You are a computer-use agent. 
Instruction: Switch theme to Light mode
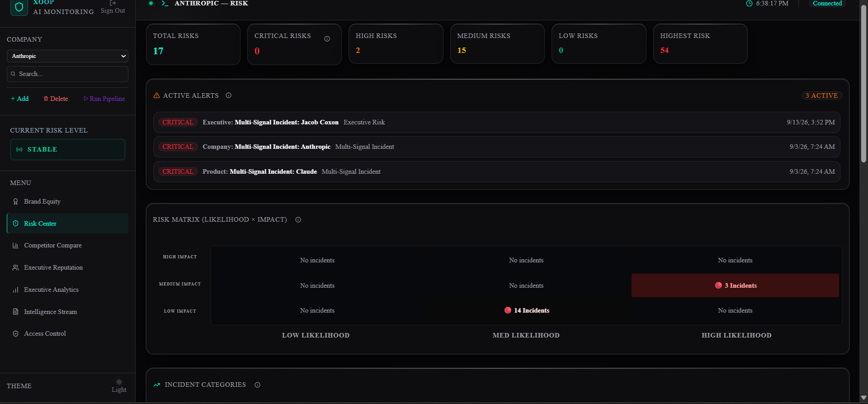click(119, 386)
